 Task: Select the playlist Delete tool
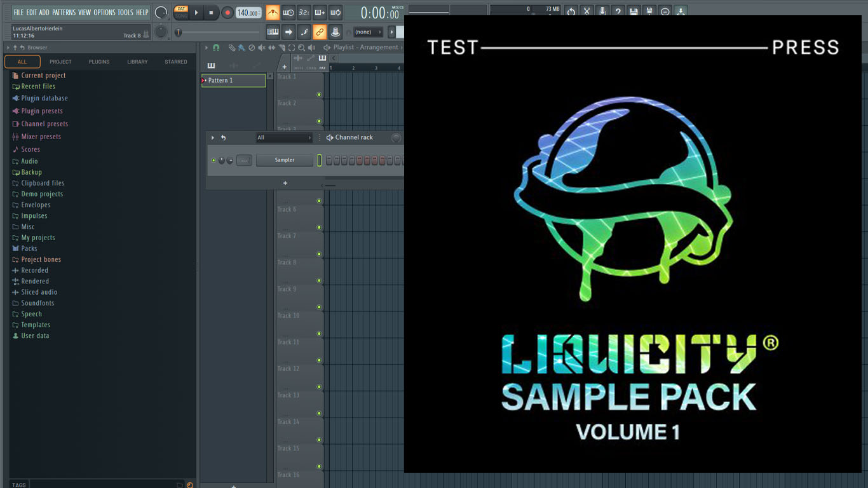(252, 48)
